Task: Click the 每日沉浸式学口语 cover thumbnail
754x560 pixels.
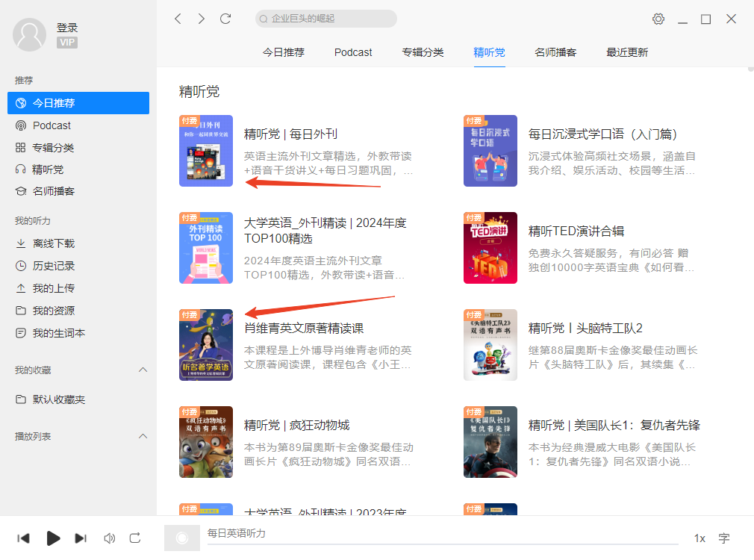Action: coord(490,151)
